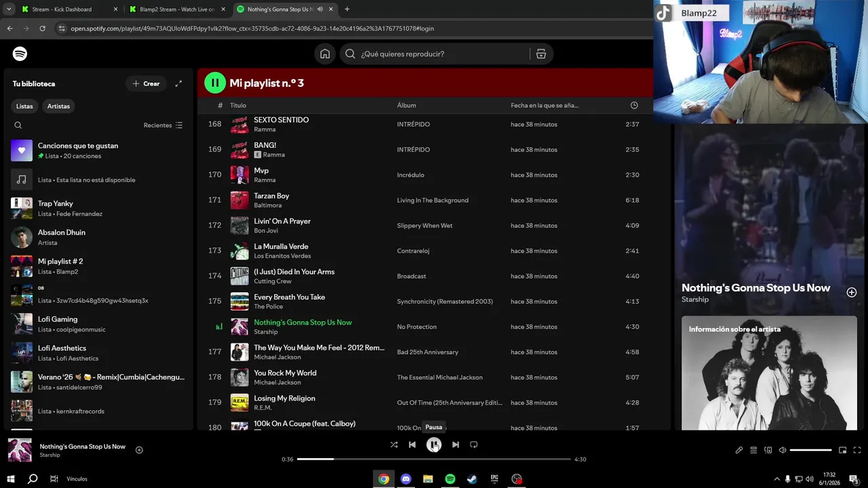The width and height of the screenshot is (868, 488).
Task: Open No Protection album link
Action: click(416, 327)
